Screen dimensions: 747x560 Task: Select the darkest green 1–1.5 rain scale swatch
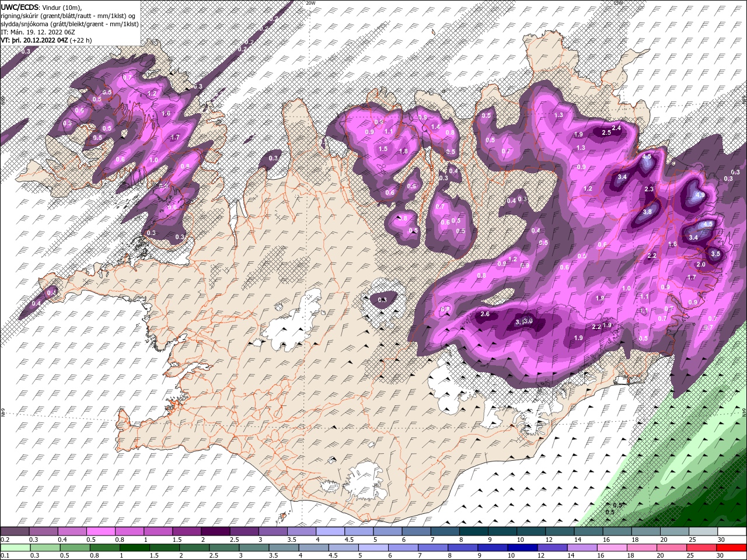pos(135,548)
